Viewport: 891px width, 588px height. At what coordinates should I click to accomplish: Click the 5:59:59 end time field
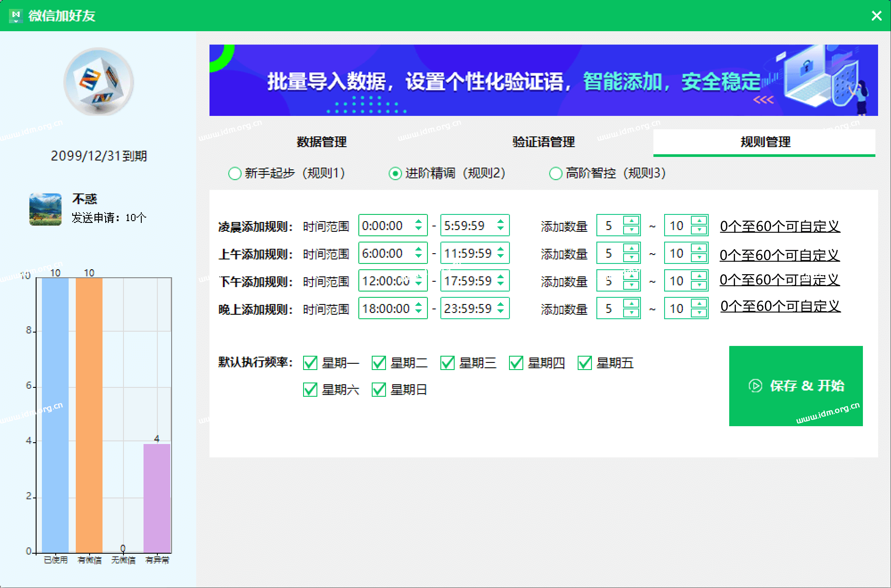475,226
